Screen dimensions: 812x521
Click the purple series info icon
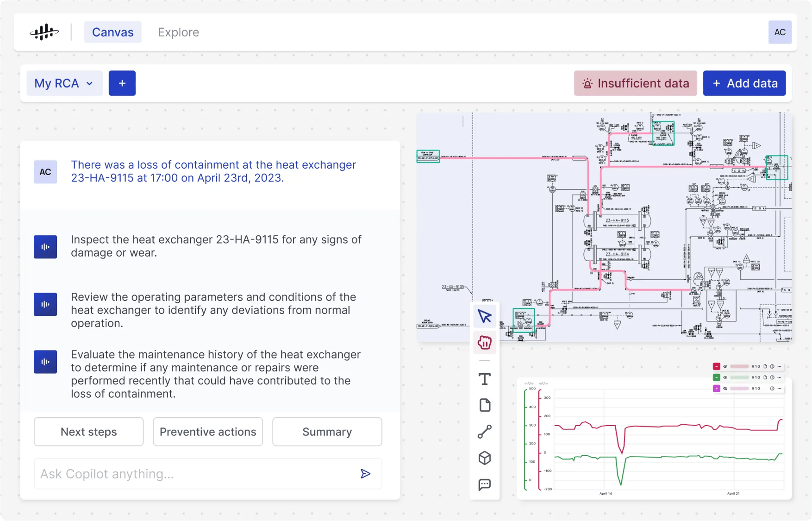[x=772, y=389]
